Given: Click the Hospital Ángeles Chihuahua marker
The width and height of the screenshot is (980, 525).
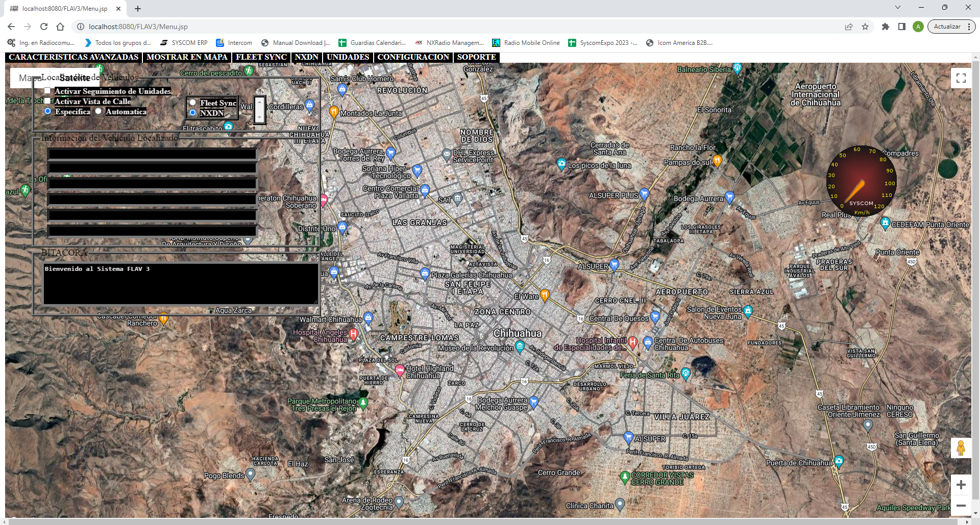Looking at the screenshot, I should [x=353, y=335].
